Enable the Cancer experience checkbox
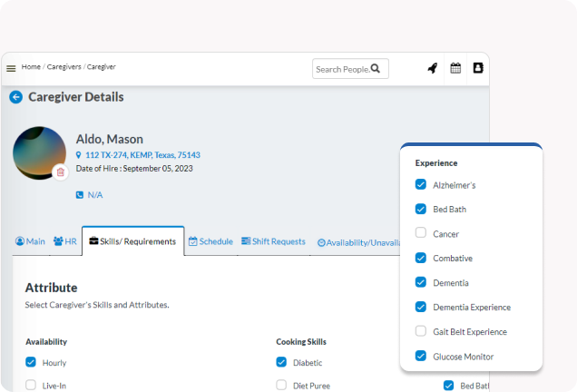577x392 pixels. [420, 233]
